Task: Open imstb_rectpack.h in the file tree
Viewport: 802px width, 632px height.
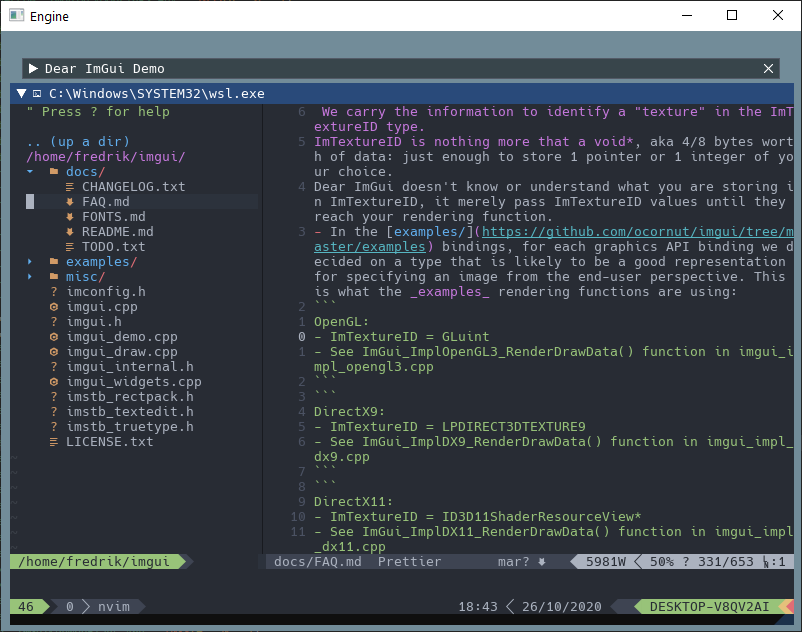Action: pos(130,397)
